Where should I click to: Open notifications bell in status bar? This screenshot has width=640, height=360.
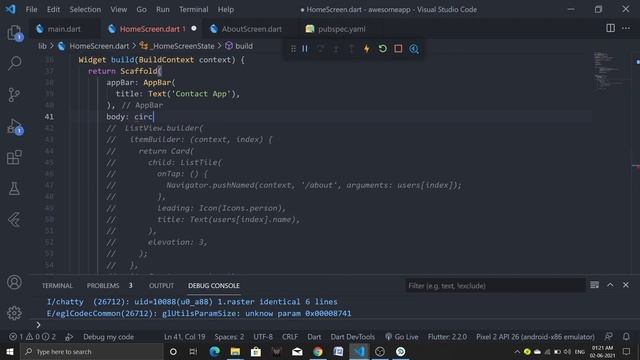click(626, 336)
